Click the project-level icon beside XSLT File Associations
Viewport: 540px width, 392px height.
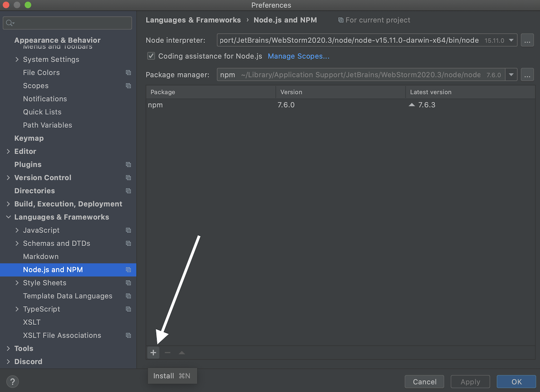(x=128, y=335)
